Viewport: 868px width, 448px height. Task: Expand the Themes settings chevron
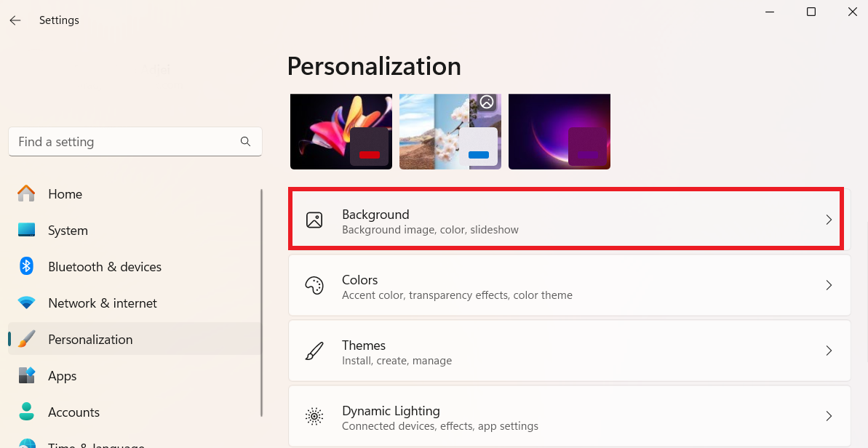click(829, 351)
